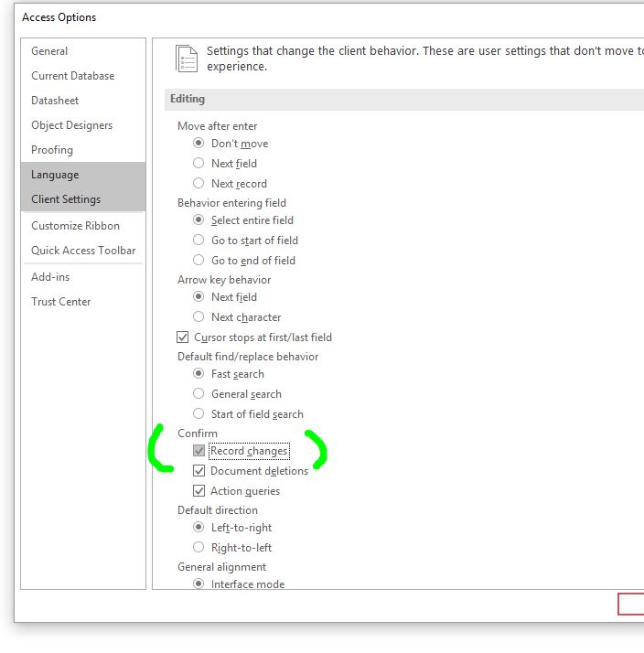Click the client settings document icon

(187, 59)
